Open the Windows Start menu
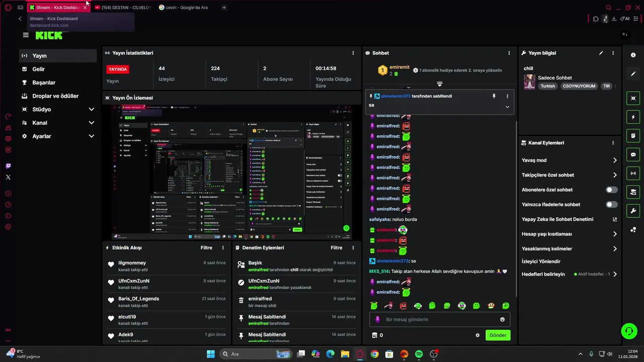The height and width of the screenshot is (362, 644). pos(211,354)
